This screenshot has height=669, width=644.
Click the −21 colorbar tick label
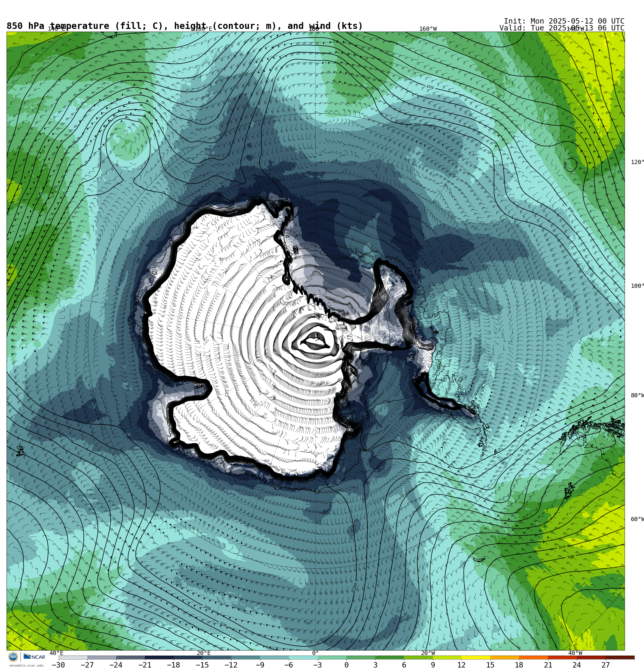coord(145,665)
